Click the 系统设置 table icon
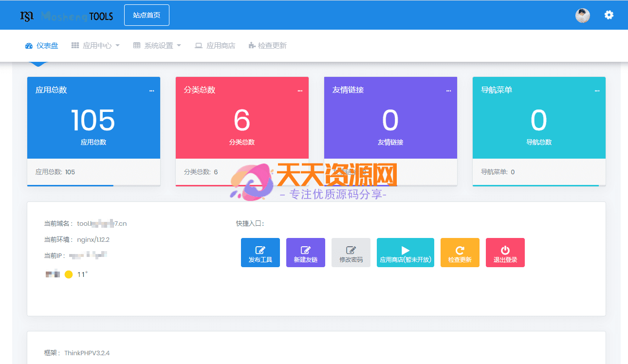This screenshot has width=628, height=364. click(137, 46)
